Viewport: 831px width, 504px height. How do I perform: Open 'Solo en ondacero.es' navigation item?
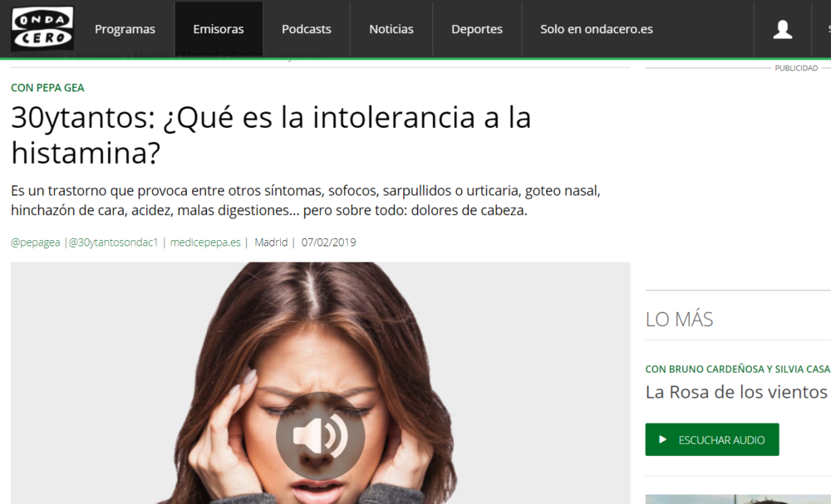596,28
